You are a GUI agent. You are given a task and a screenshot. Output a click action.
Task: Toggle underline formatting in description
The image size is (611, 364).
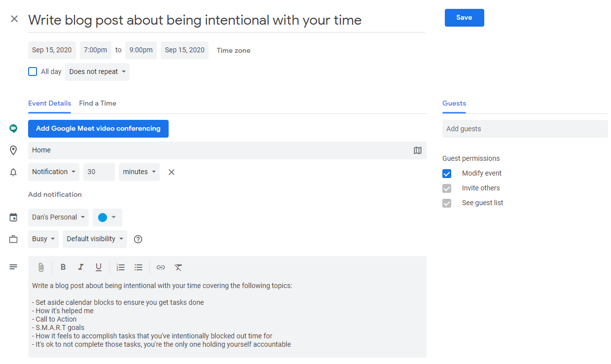click(99, 267)
